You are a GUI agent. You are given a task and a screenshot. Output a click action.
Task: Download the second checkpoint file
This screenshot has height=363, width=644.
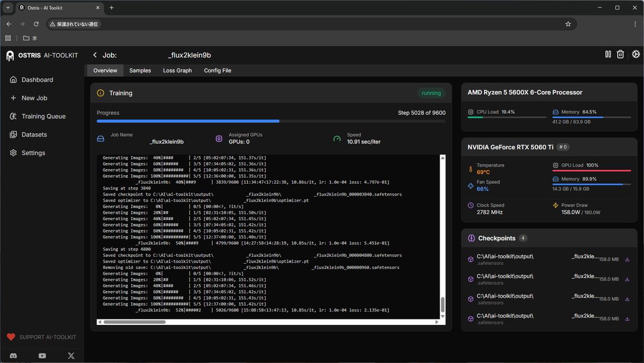coord(627,279)
